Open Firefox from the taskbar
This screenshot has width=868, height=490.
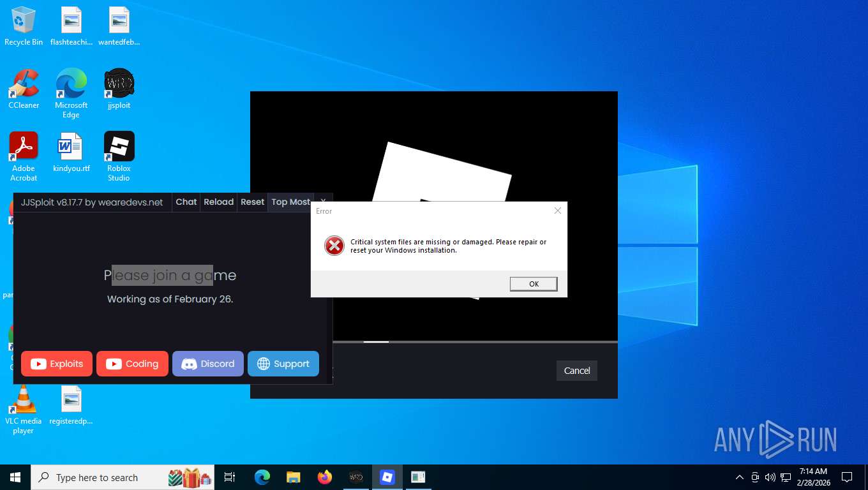point(325,477)
